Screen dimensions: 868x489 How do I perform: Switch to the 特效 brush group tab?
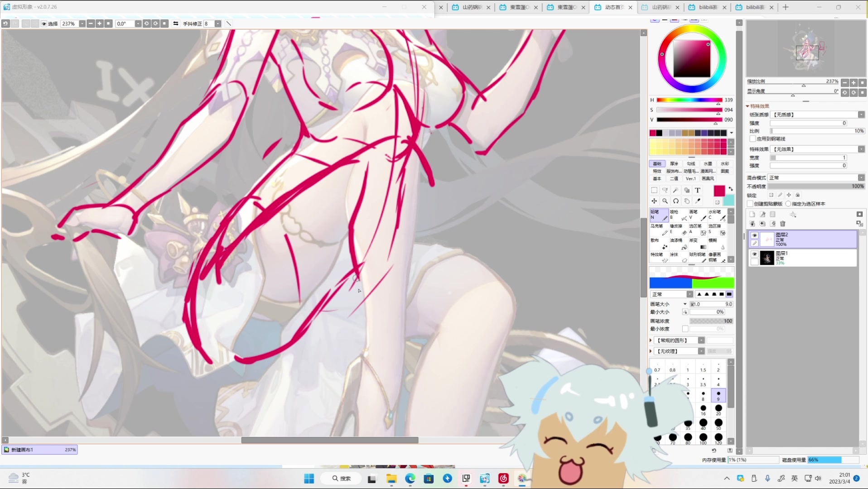(x=657, y=171)
